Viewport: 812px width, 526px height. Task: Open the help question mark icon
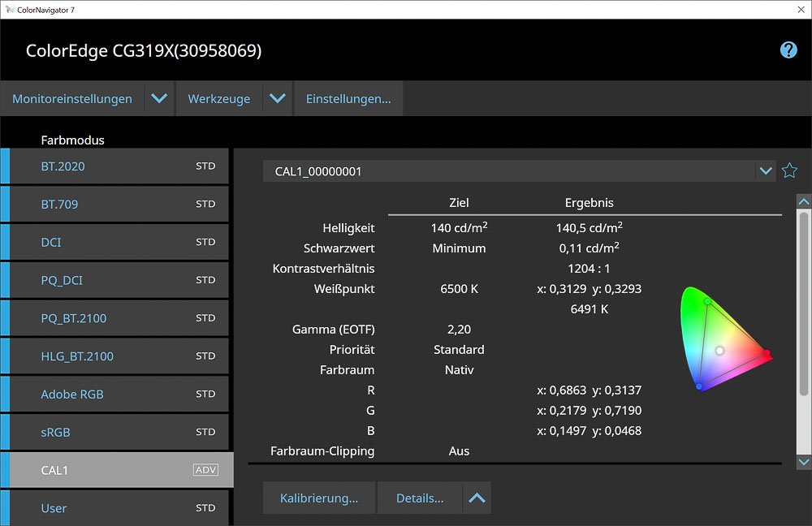click(788, 50)
